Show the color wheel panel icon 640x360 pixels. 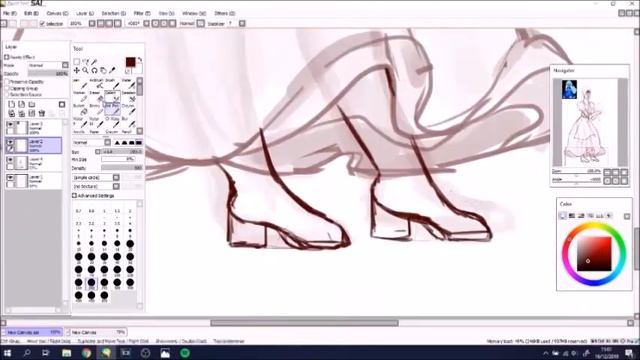[562, 216]
